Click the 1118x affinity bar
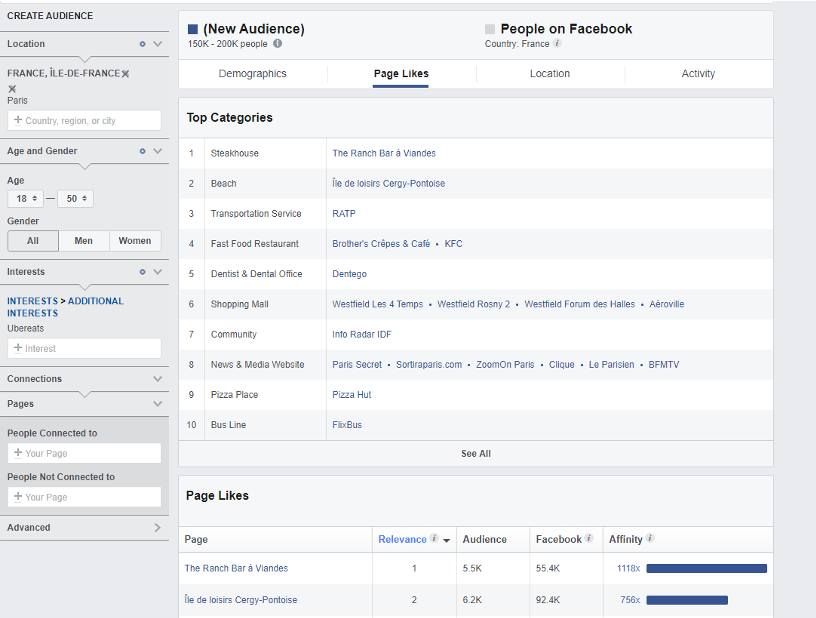816x618 pixels. [706, 569]
